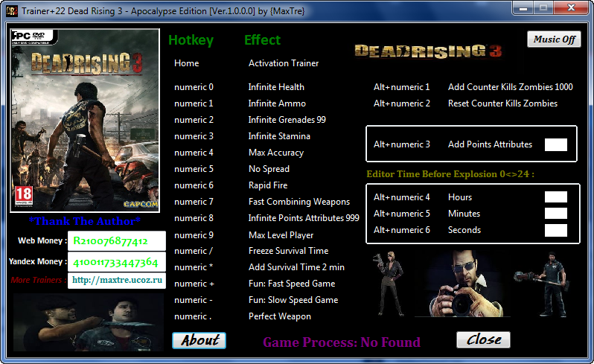Screen dimensions: 594x364
Task: Minimize the trainer window
Action: click(x=523, y=7)
